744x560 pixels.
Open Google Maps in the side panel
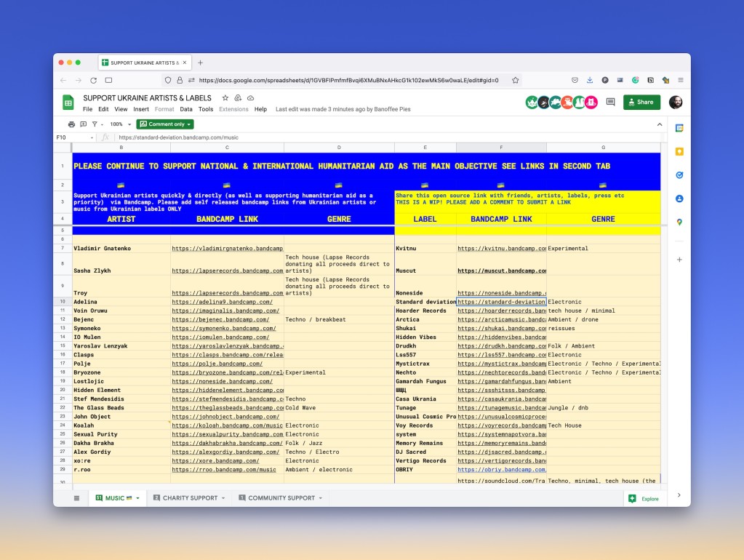(679, 222)
